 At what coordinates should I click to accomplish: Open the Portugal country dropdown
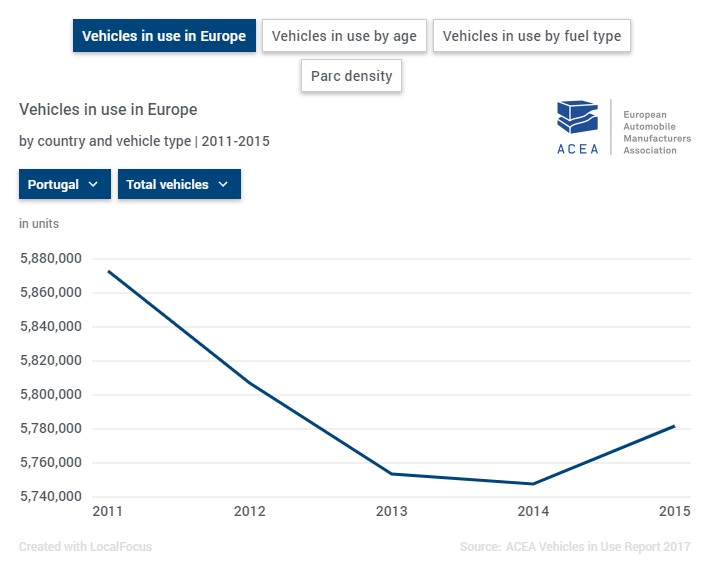(64, 184)
